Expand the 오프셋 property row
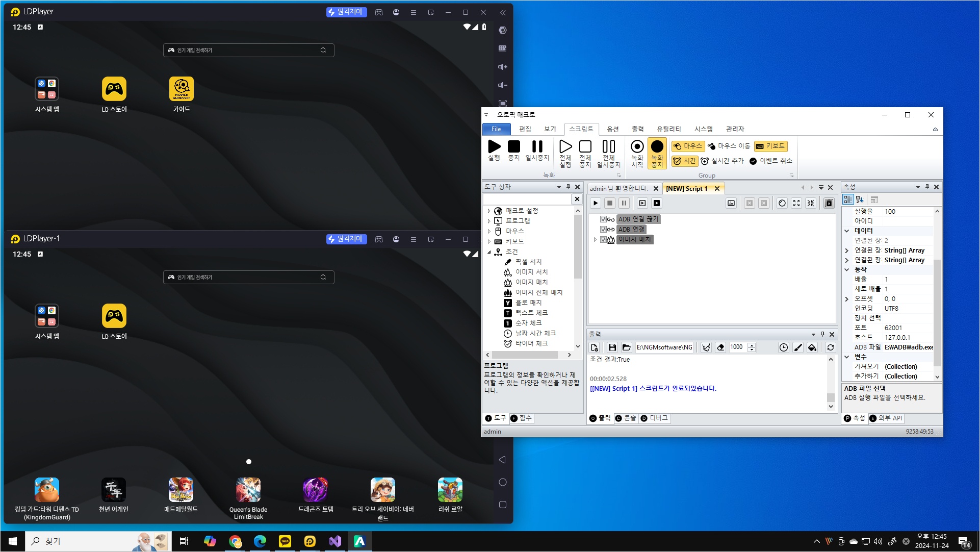The width and height of the screenshot is (980, 552). pos(847,299)
